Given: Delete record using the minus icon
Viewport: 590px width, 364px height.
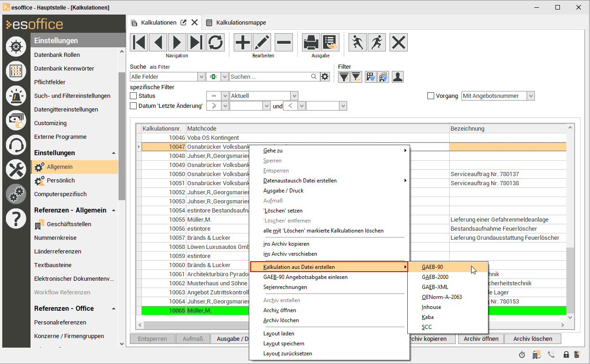Looking at the screenshot, I should (284, 43).
